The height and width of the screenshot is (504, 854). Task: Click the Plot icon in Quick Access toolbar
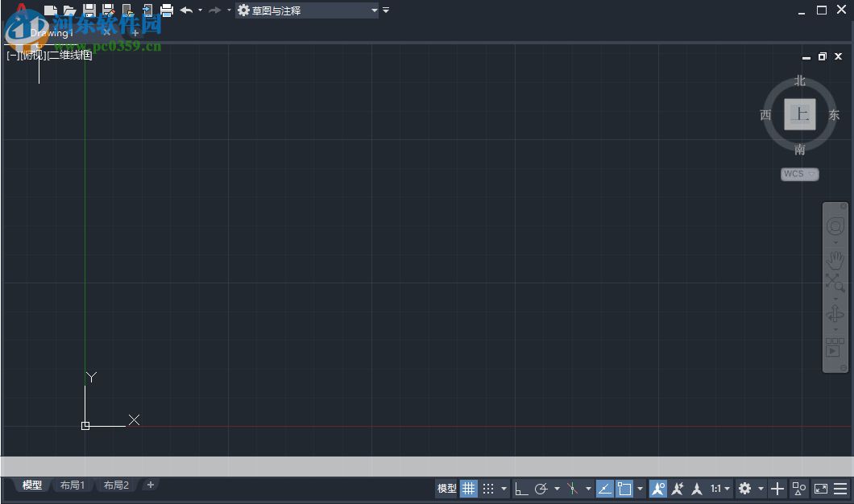167,10
